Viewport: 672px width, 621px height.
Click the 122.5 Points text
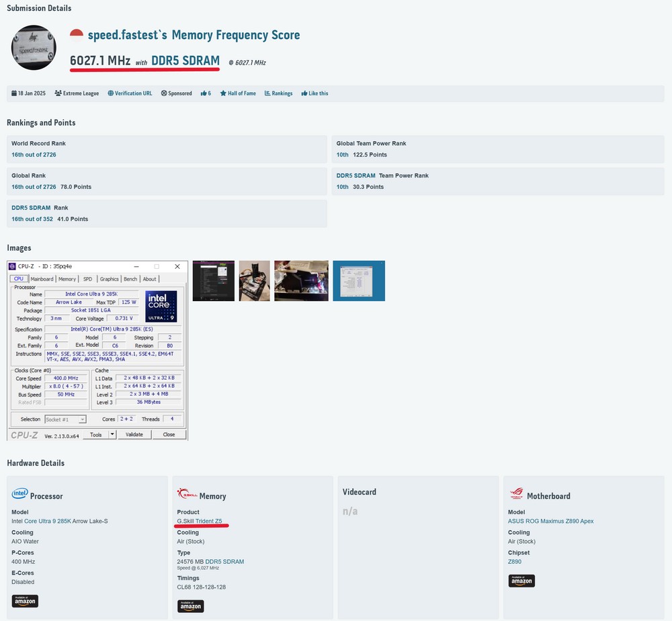(x=370, y=155)
